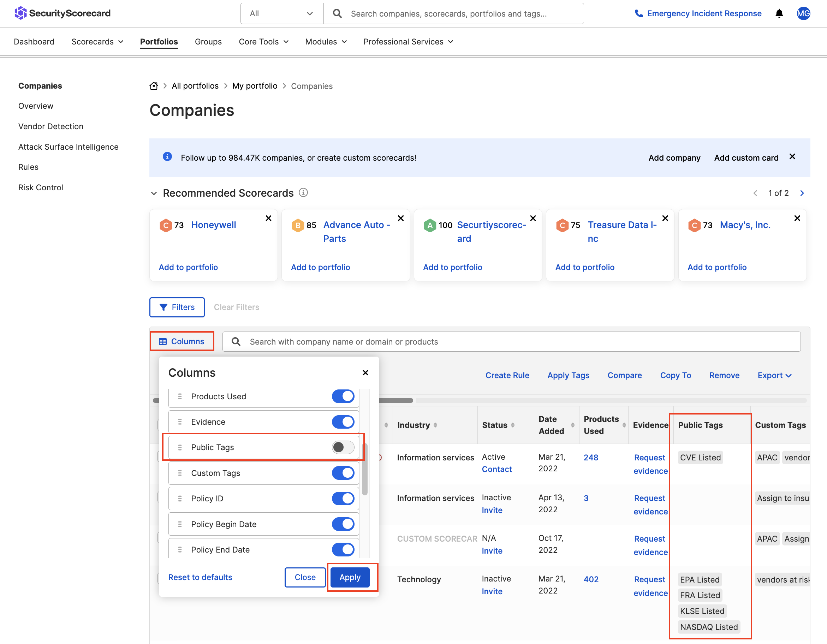Screen dimensions: 827x644
Task: Click the Apply button in Columns panel
Action: click(350, 577)
